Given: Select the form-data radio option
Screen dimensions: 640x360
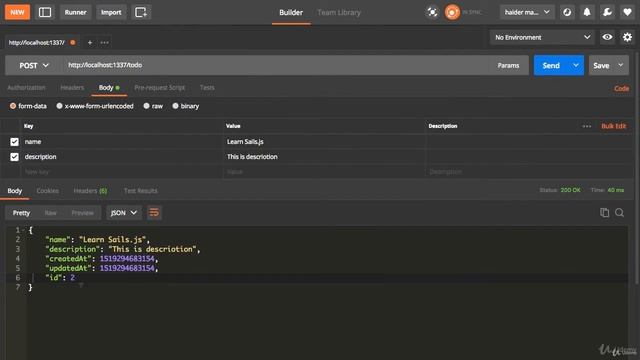Looking at the screenshot, I should (x=13, y=106).
